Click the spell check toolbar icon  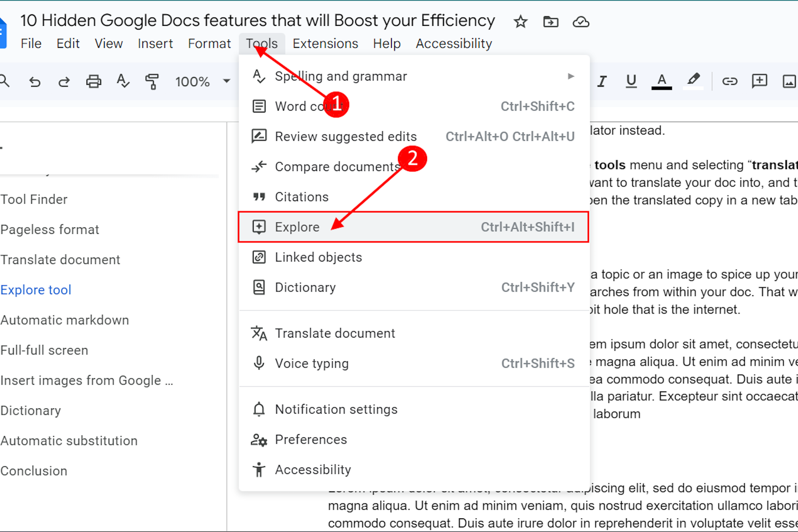123,82
